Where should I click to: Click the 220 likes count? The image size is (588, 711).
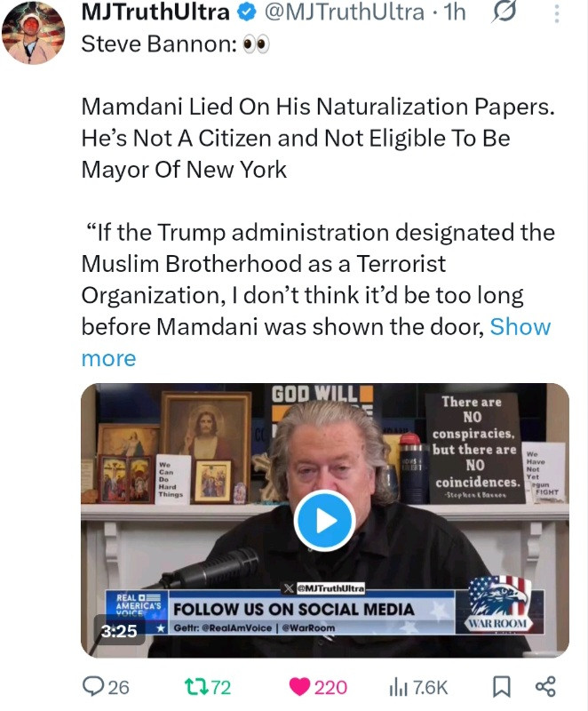coord(330,687)
